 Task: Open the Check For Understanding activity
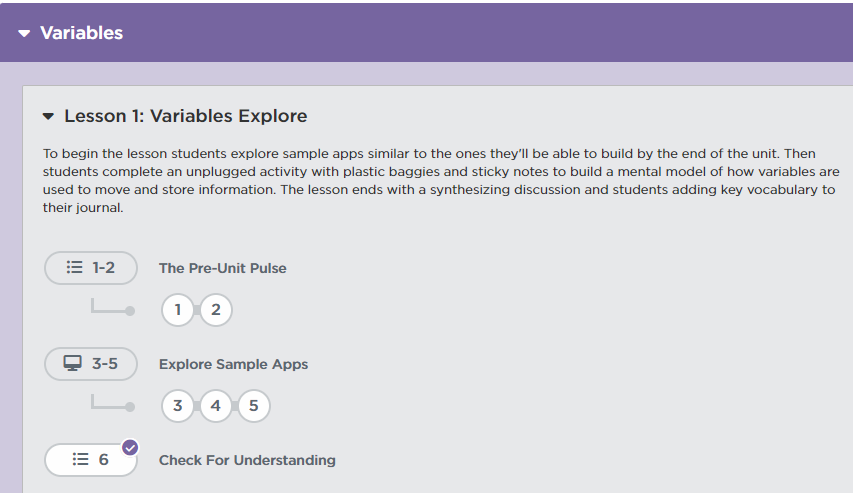coord(247,460)
